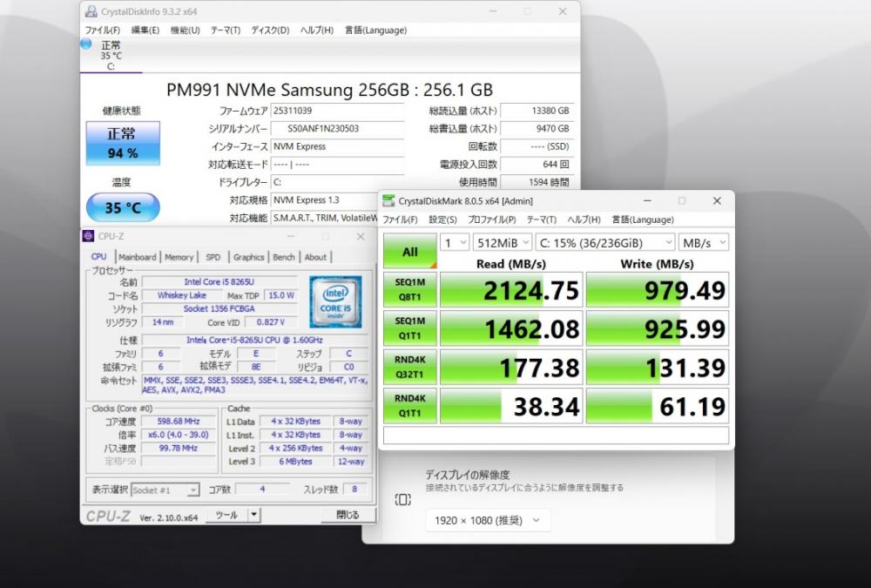The height and width of the screenshot is (588, 871).
Task: Click the display resolution icon in Settings
Action: (x=402, y=500)
